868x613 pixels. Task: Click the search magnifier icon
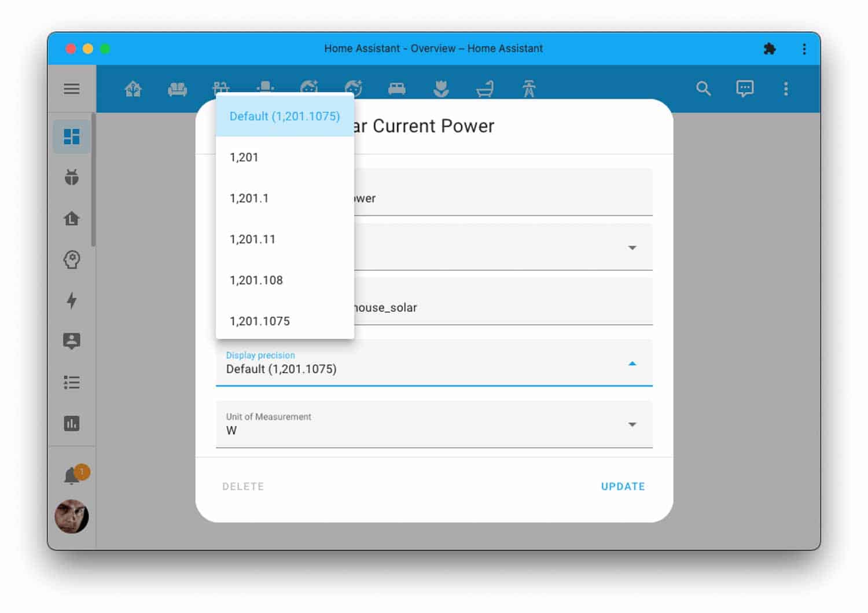[x=703, y=89]
